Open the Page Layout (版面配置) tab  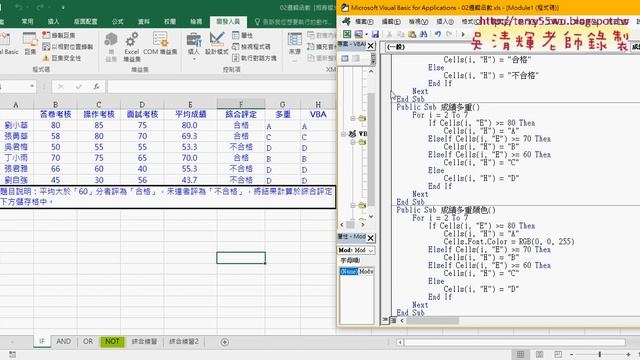(x=85, y=21)
